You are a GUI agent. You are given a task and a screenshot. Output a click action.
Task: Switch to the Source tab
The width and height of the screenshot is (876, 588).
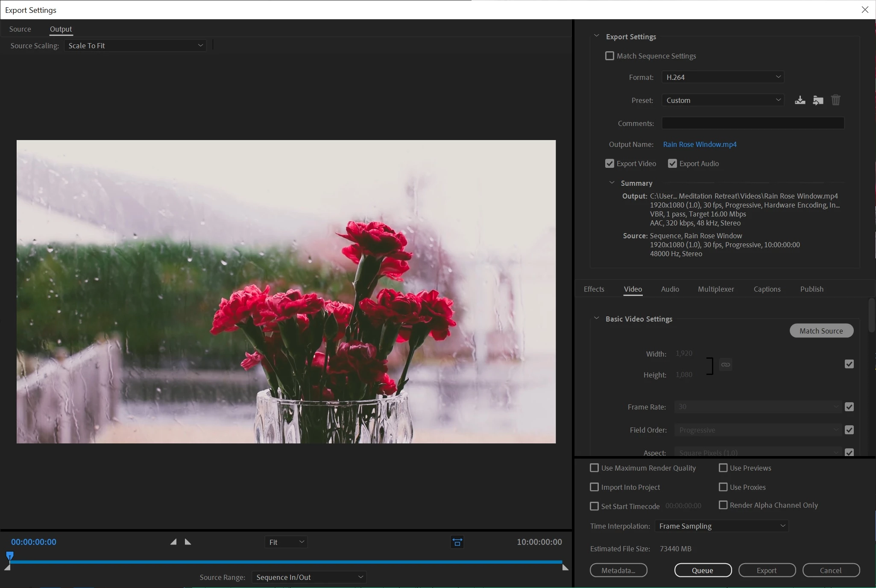(x=20, y=29)
